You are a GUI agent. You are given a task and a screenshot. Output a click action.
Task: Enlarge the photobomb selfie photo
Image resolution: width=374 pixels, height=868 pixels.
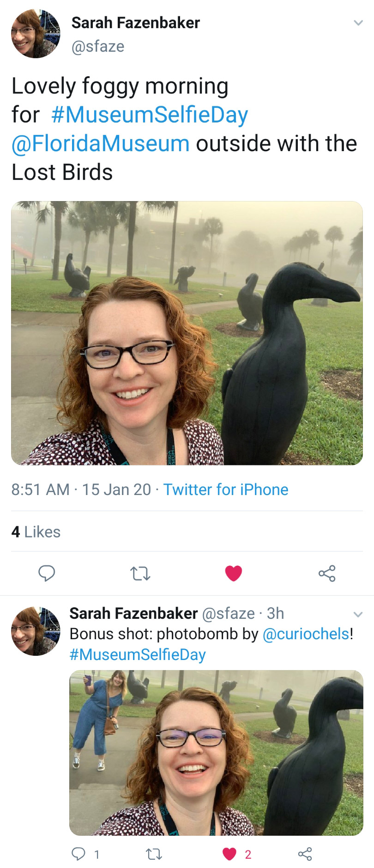pos(216,752)
